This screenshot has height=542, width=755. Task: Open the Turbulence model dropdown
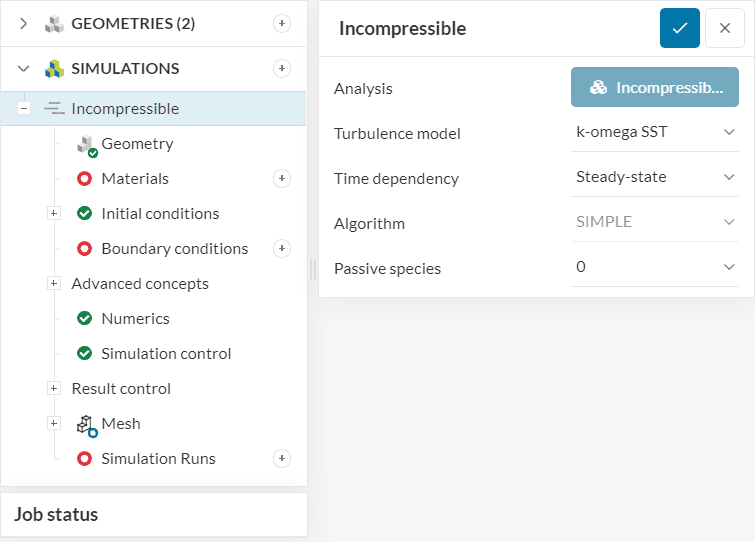[x=655, y=132]
